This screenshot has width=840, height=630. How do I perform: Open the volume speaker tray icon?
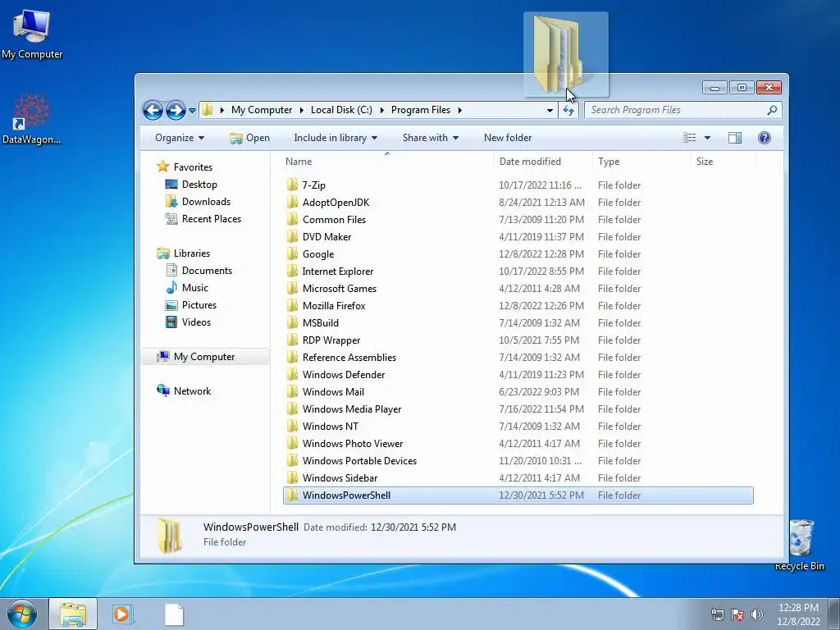pyautogui.click(x=756, y=614)
